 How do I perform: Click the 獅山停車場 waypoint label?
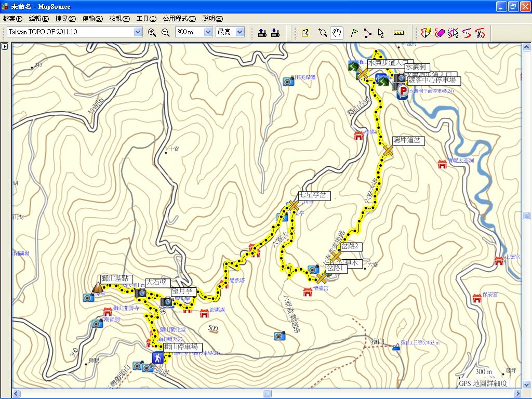point(183,347)
